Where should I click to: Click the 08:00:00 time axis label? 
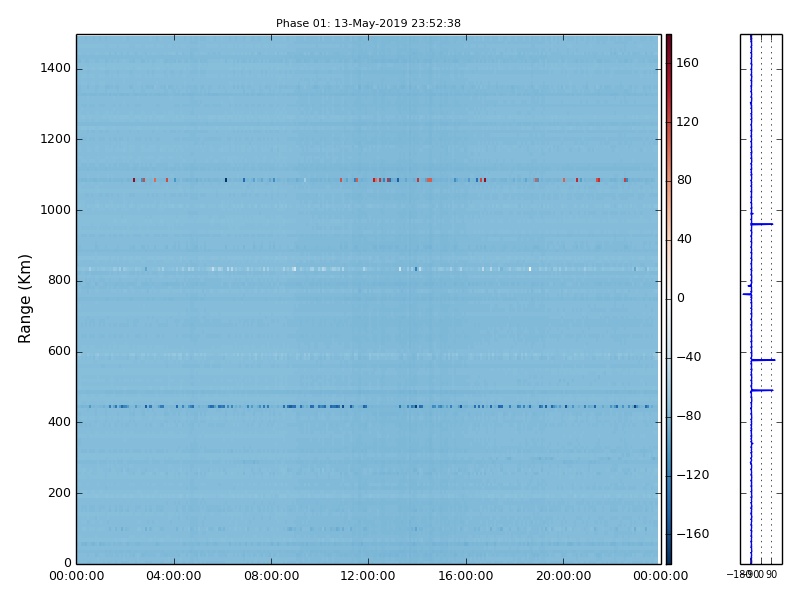[x=271, y=576]
